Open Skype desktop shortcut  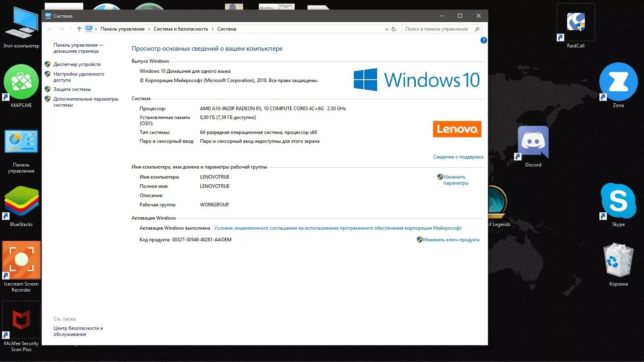[x=618, y=205]
